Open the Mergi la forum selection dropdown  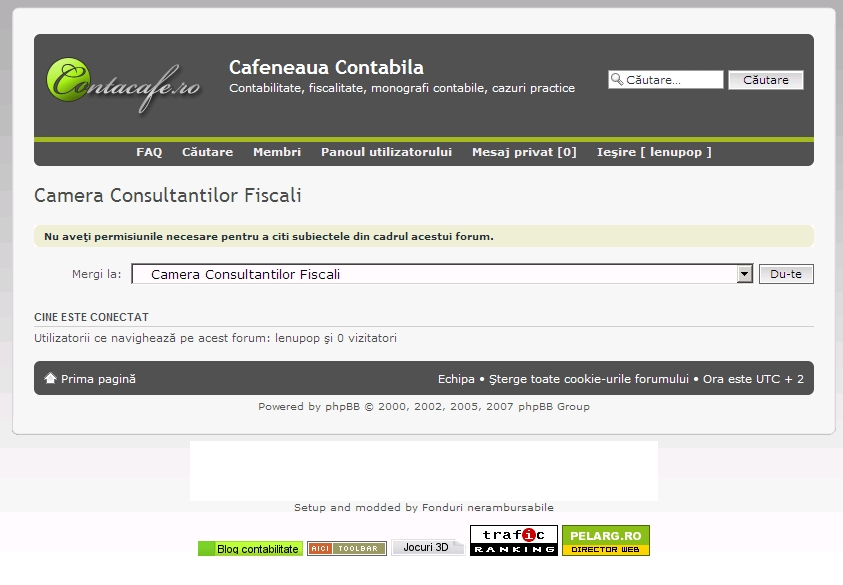coord(440,273)
